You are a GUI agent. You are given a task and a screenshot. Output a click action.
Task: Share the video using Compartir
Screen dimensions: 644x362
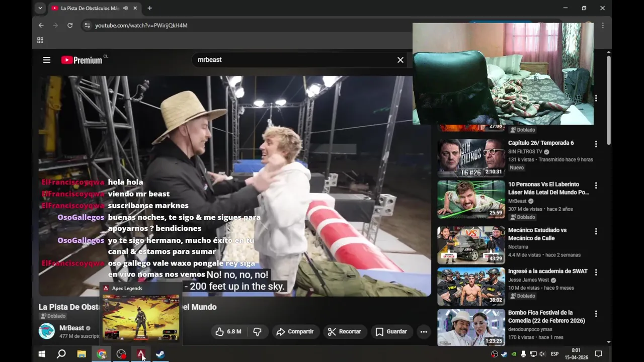295,331
